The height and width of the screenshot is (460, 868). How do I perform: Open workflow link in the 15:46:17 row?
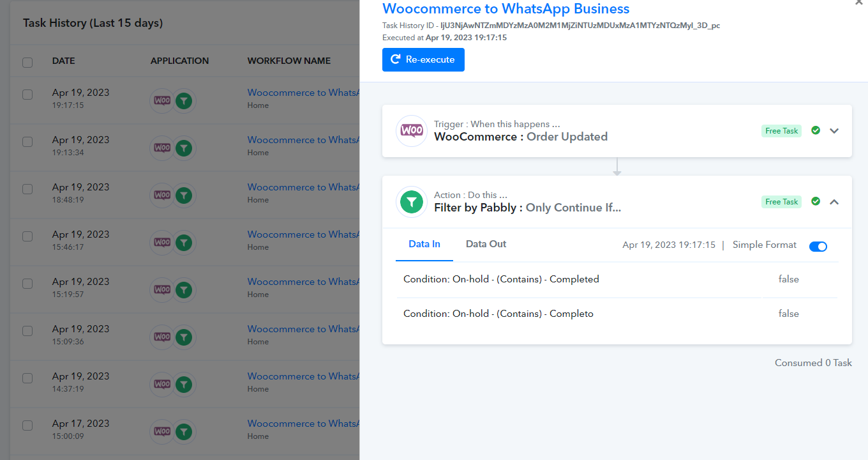point(304,234)
